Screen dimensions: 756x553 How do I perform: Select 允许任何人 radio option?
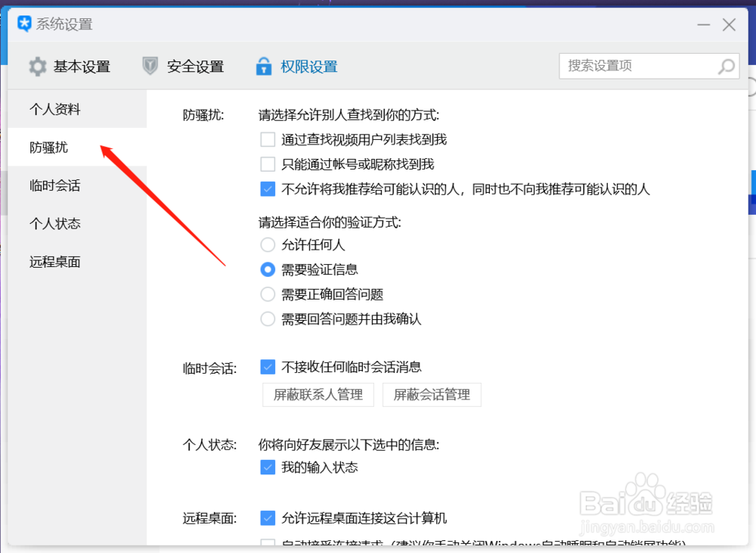tap(268, 244)
